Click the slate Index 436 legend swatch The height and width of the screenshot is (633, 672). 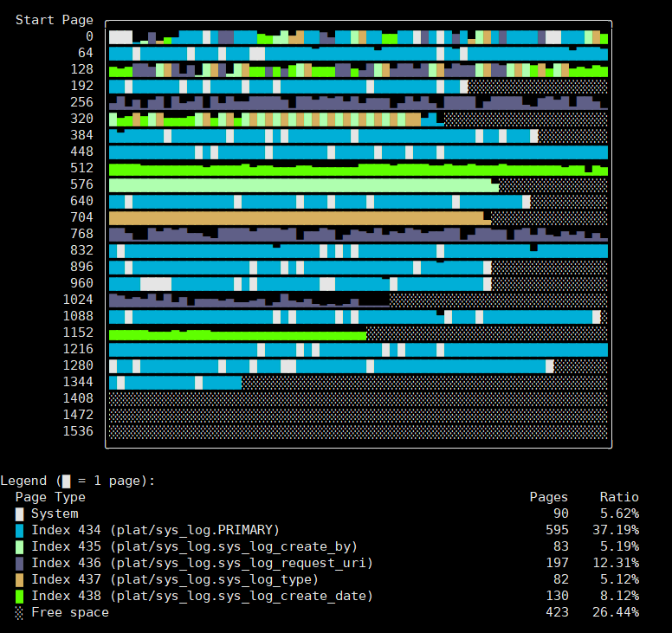click(x=19, y=563)
